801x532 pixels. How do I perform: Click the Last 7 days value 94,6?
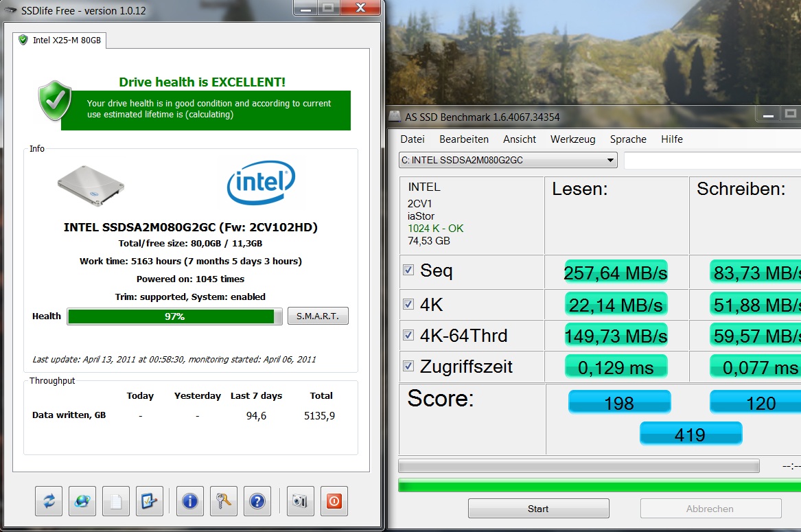point(256,415)
